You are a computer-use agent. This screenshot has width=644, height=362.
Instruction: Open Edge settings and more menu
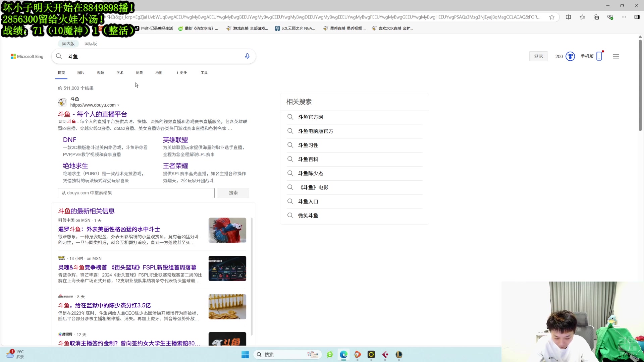pos(624,17)
